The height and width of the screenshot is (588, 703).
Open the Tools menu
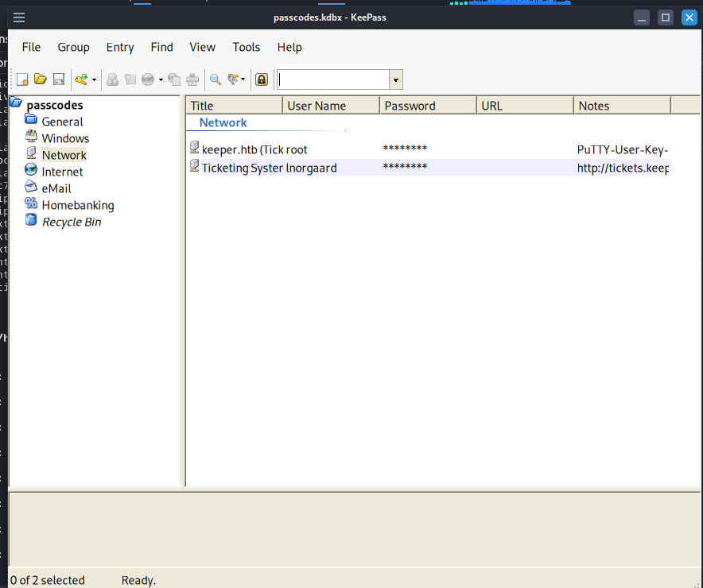(x=247, y=47)
